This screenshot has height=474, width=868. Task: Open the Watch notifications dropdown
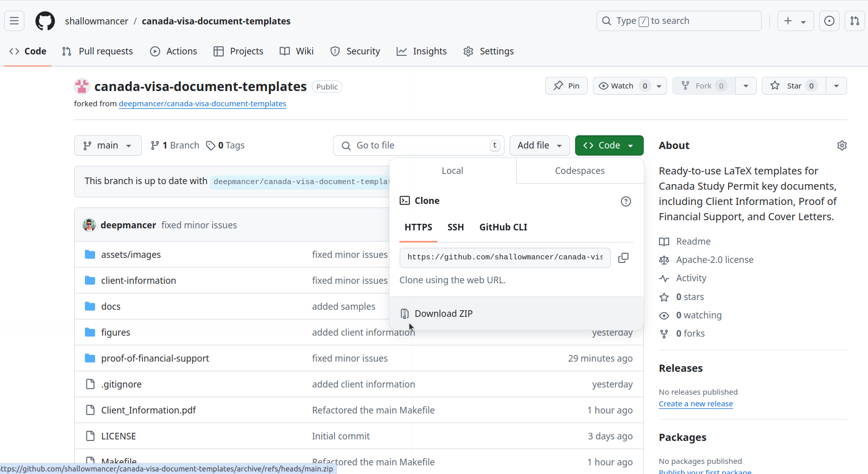[630, 86]
